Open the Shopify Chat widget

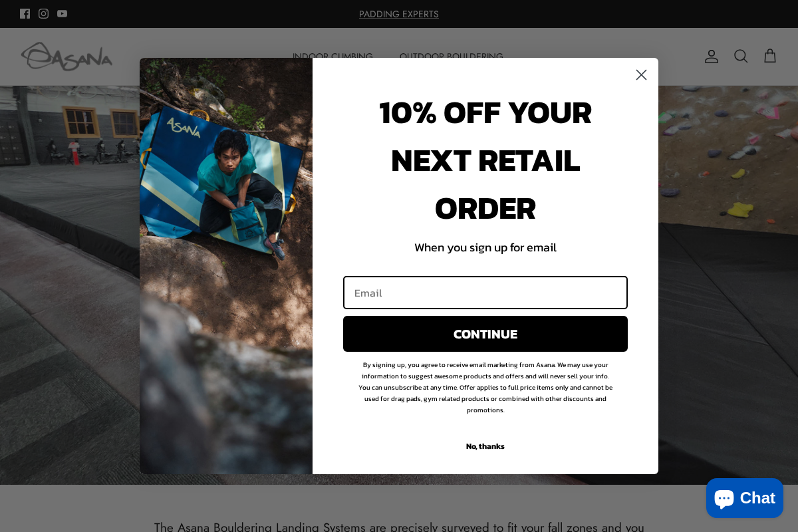pos(745,498)
